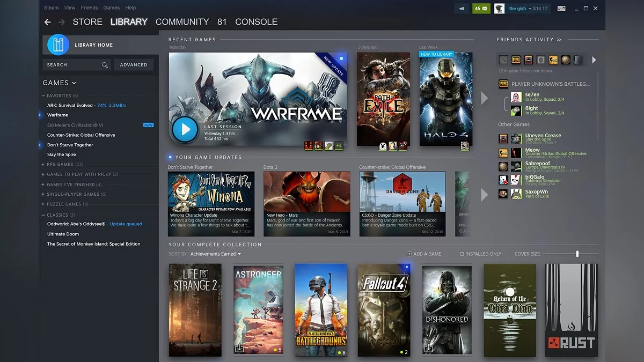Click the PUBG icon in friends activity strip
The image size is (644, 362).
(x=516, y=60)
